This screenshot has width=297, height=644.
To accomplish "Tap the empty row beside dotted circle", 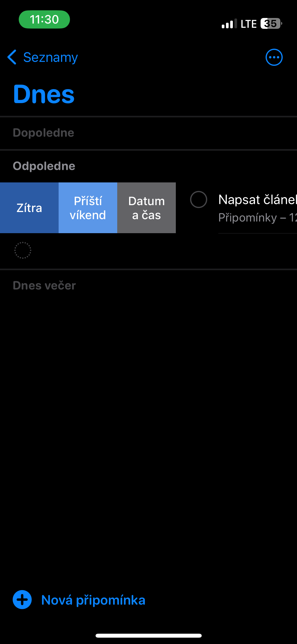I will (x=158, y=250).
